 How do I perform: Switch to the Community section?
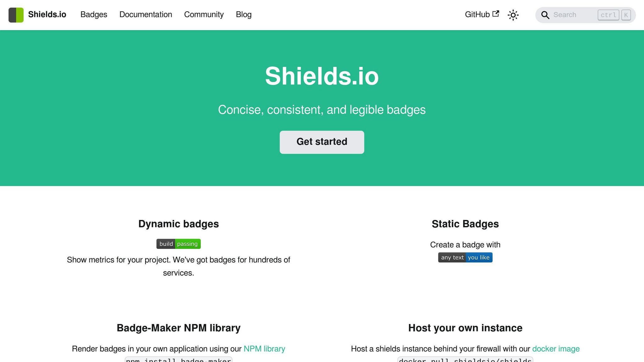[x=204, y=15]
